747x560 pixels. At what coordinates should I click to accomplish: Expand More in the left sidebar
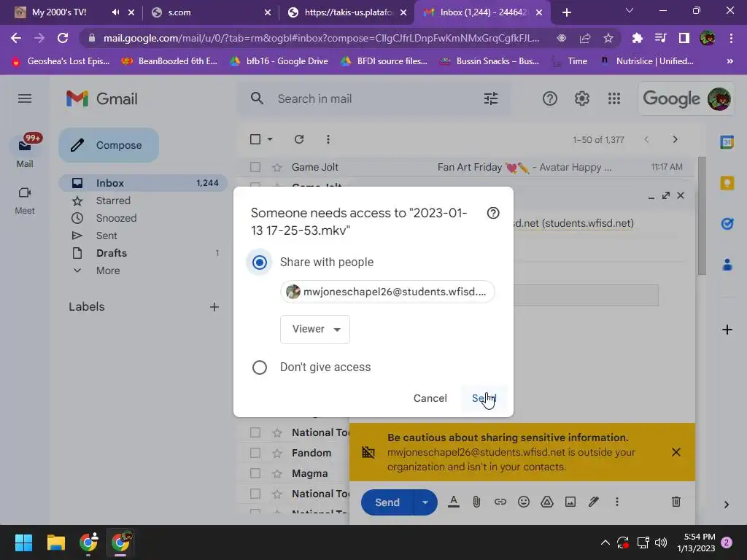tap(108, 271)
